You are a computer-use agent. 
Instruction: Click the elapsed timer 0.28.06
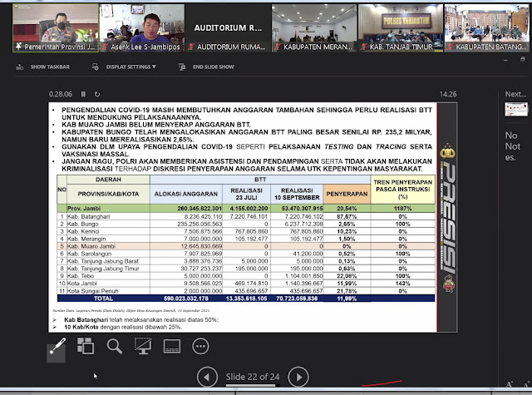tap(61, 94)
